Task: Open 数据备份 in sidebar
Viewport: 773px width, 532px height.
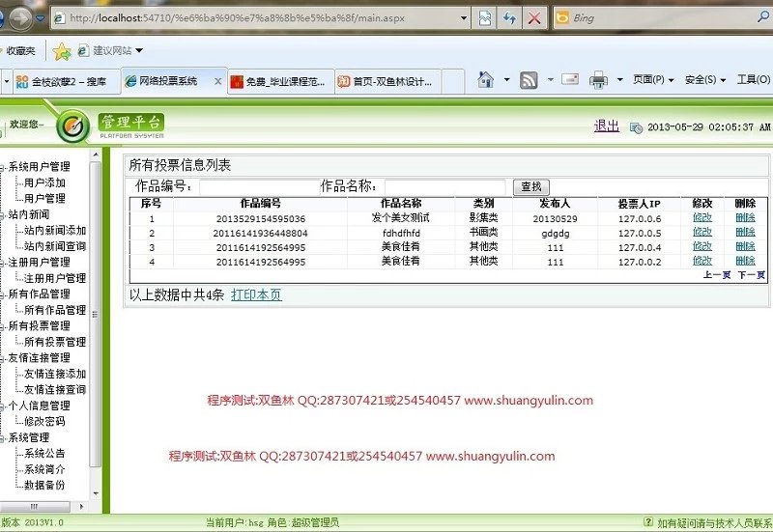Action: point(44,486)
